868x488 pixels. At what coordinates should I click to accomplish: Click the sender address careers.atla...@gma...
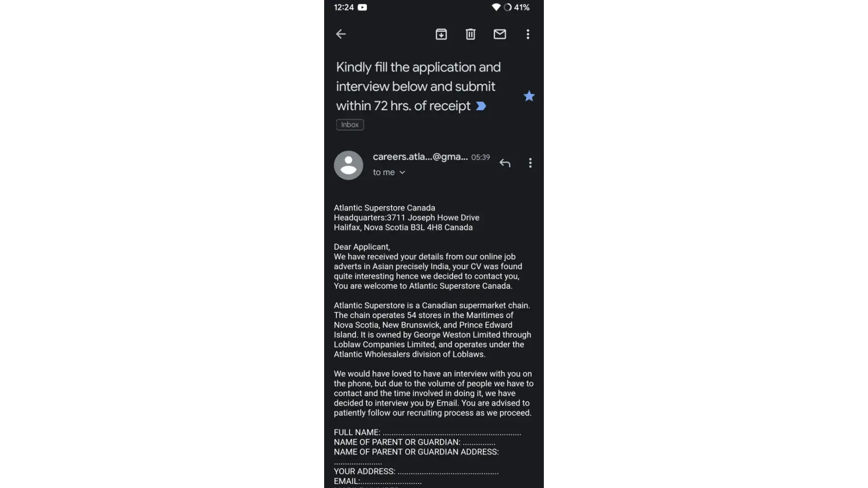tap(420, 157)
